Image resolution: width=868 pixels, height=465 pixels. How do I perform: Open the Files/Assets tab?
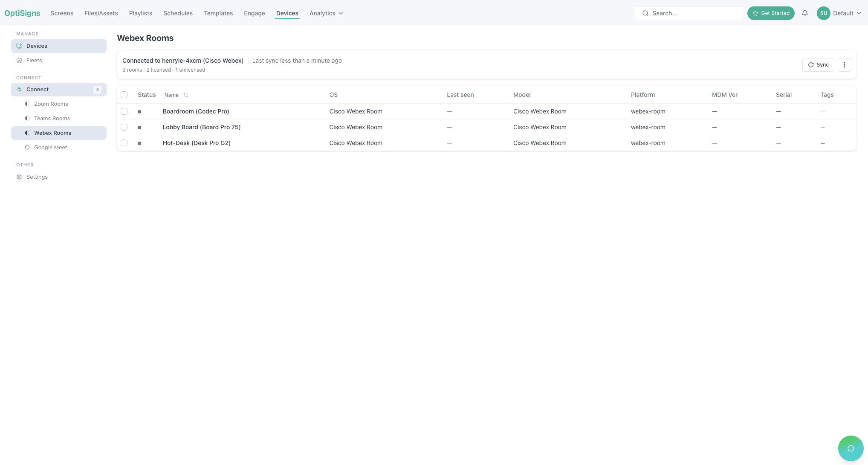(101, 13)
